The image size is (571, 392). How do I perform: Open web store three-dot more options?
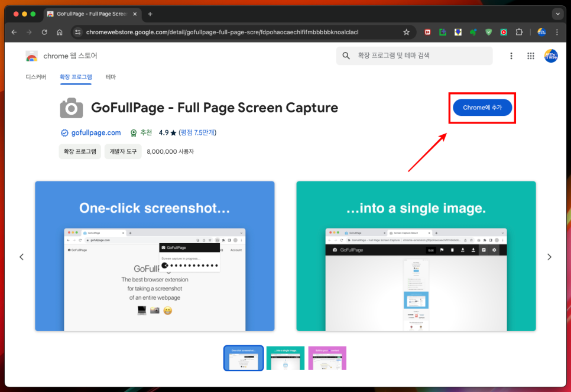(511, 56)
